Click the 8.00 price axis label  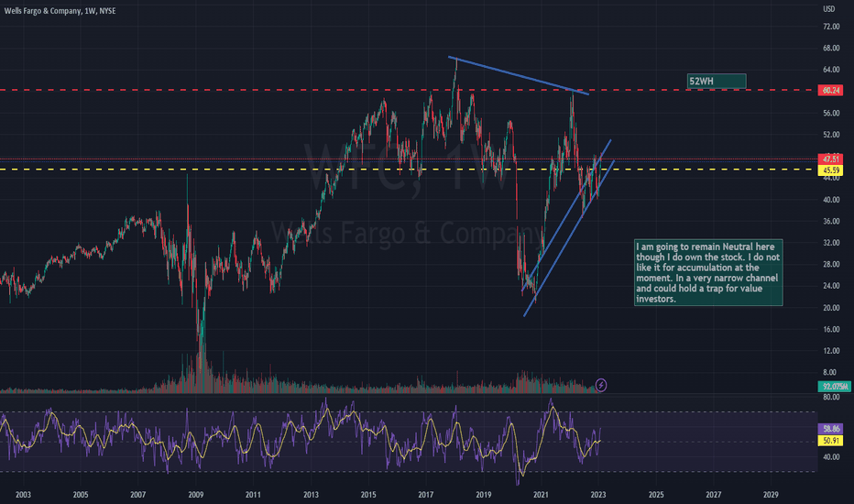coord(829,372)
